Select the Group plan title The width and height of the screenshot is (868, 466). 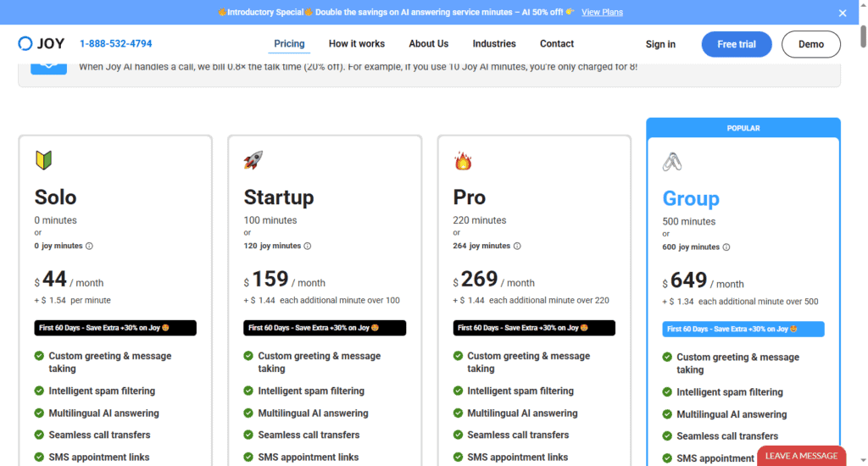(690, 198)
